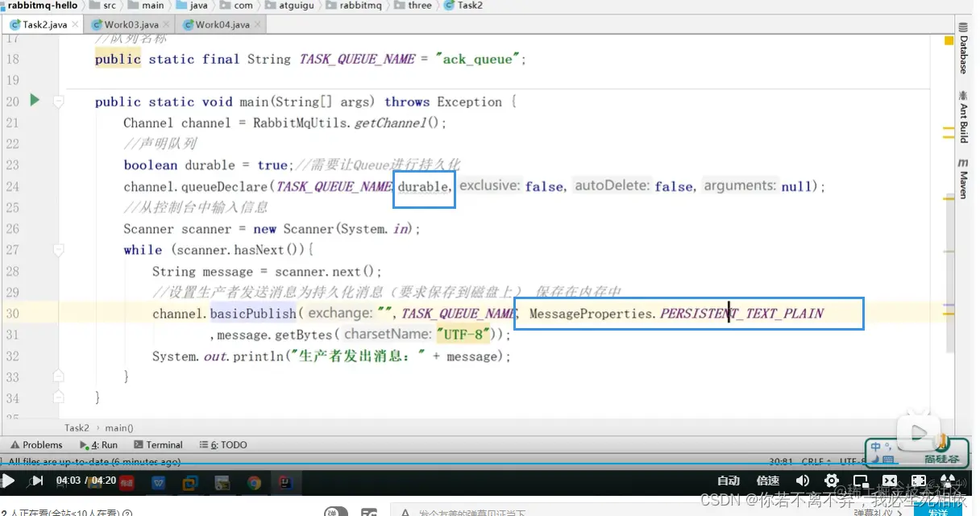Open 倍速 playback speed menu
This screenshot has width=980, height=516.
click(x=768, y=481)
